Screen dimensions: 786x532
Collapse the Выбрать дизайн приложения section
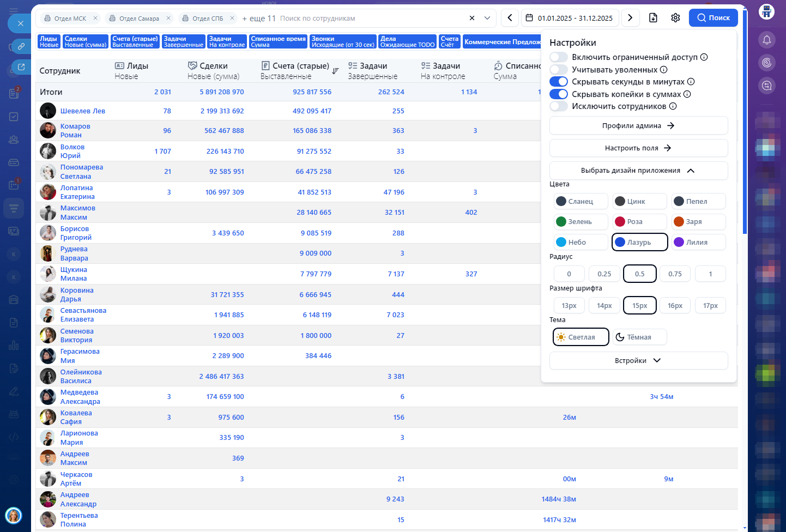click(x=638, y=171)
